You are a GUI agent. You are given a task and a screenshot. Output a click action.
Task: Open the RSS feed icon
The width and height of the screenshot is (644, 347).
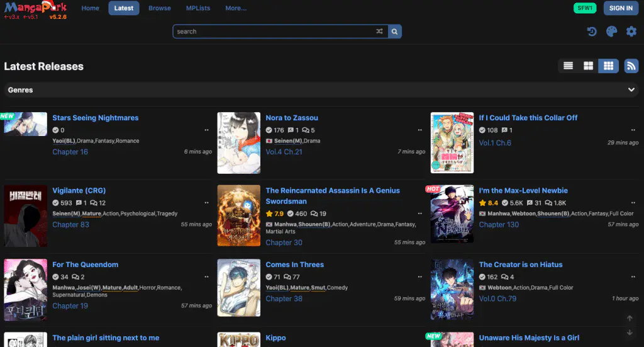click(631, 65)
